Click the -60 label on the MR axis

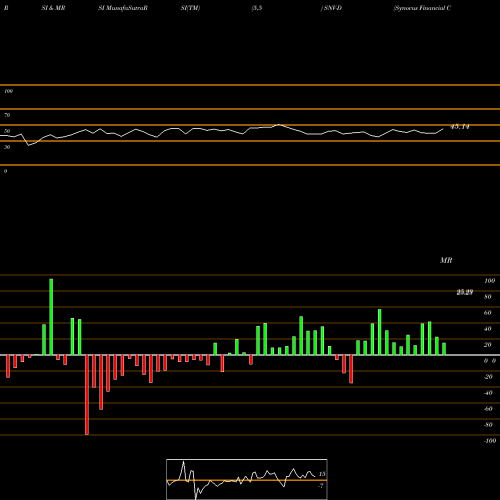pyautogui.click(x=488, y=409)
